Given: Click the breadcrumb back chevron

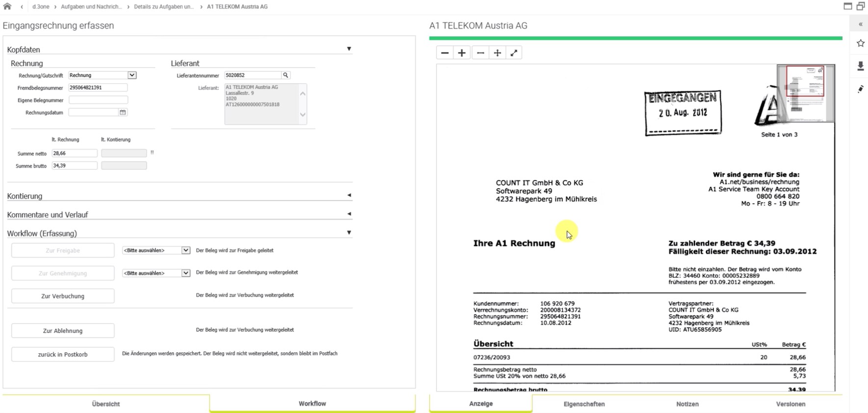Looking at the screenshot, I should coord(22,7).
